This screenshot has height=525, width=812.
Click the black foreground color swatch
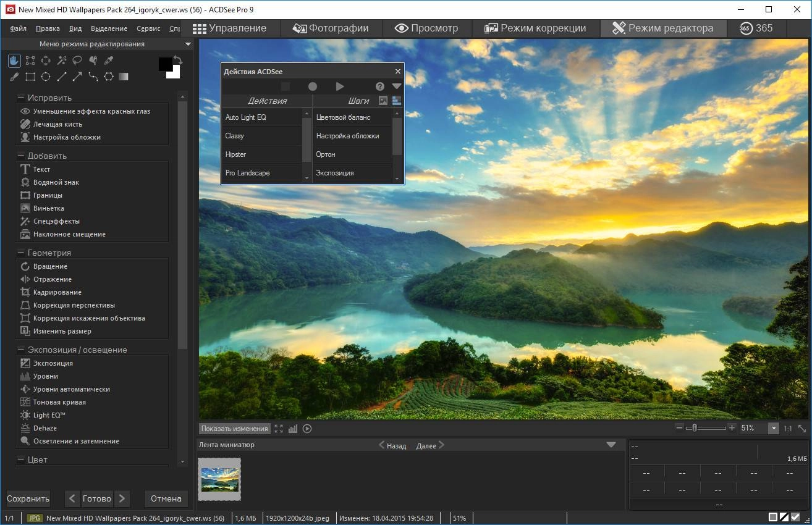pos(164,63)
